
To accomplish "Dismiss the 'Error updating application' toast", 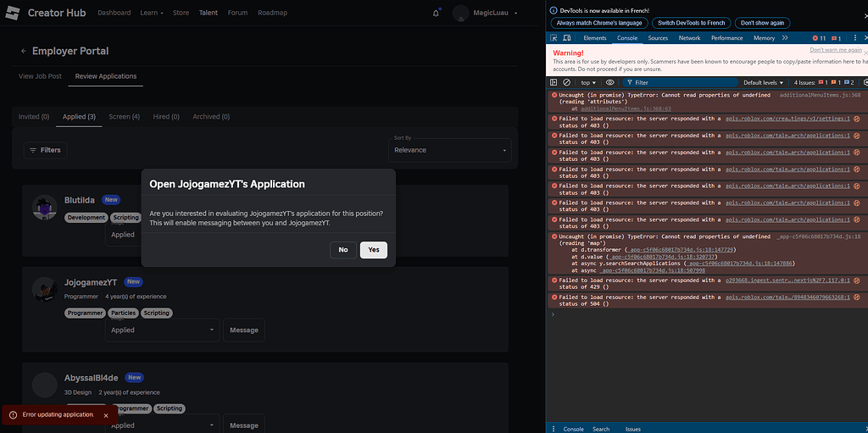I will pos(106,415).
